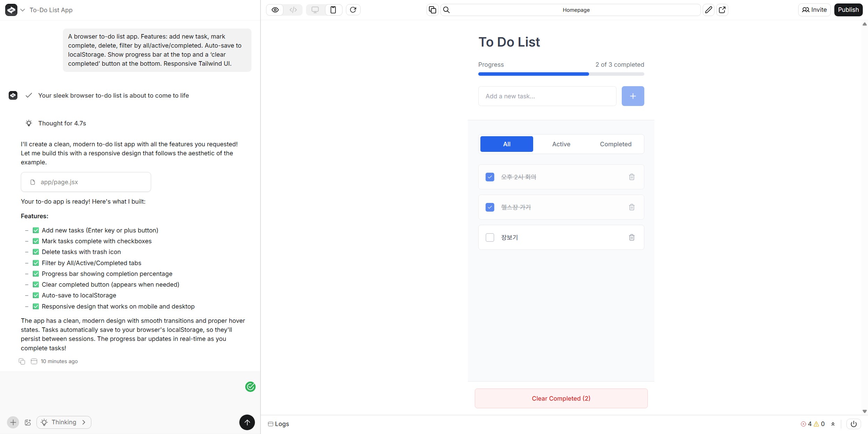Screen dimensions: 868x434
Task: Click the Publish button
Action: tap(848, 10)
